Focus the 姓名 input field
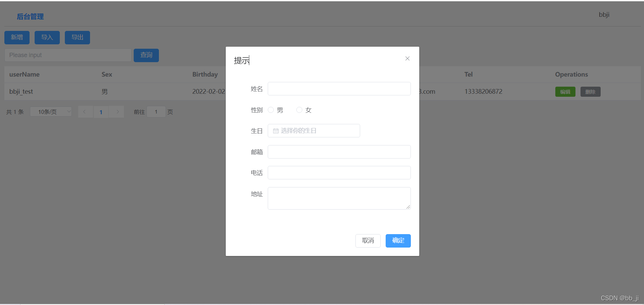This screenshot has width=644, height=305. [x=339, y=89]
